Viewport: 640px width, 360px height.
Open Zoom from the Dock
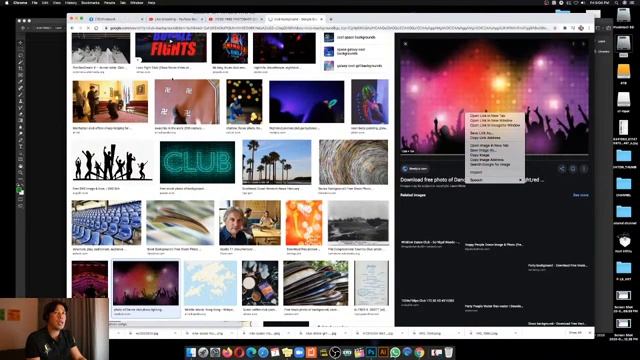(x=299, y=352)
